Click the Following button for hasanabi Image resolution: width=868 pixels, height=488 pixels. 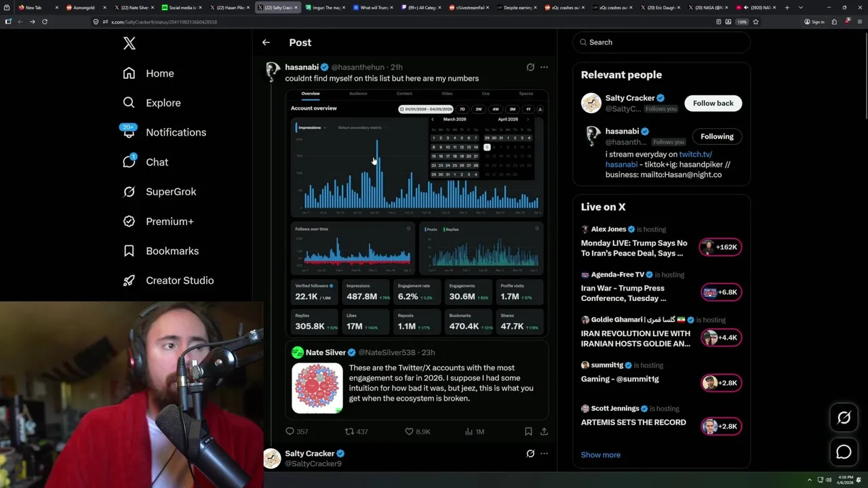click(717, 136)
